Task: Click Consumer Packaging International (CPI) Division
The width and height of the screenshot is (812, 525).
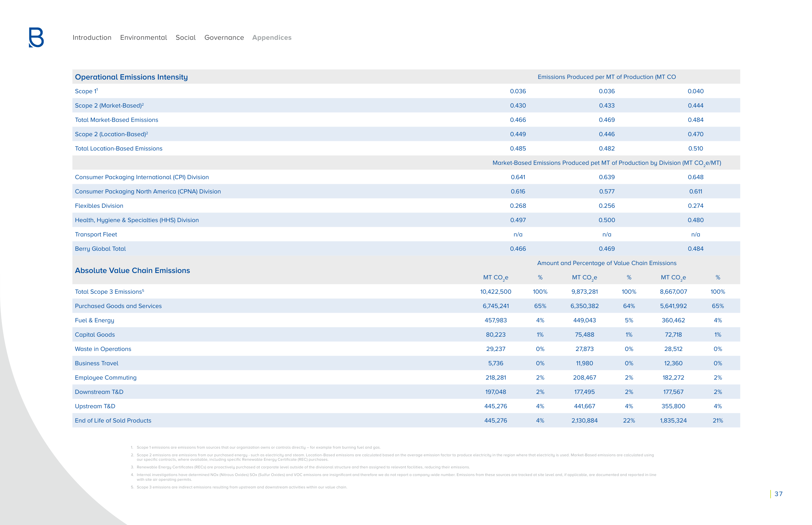Action: coord(142,177)
